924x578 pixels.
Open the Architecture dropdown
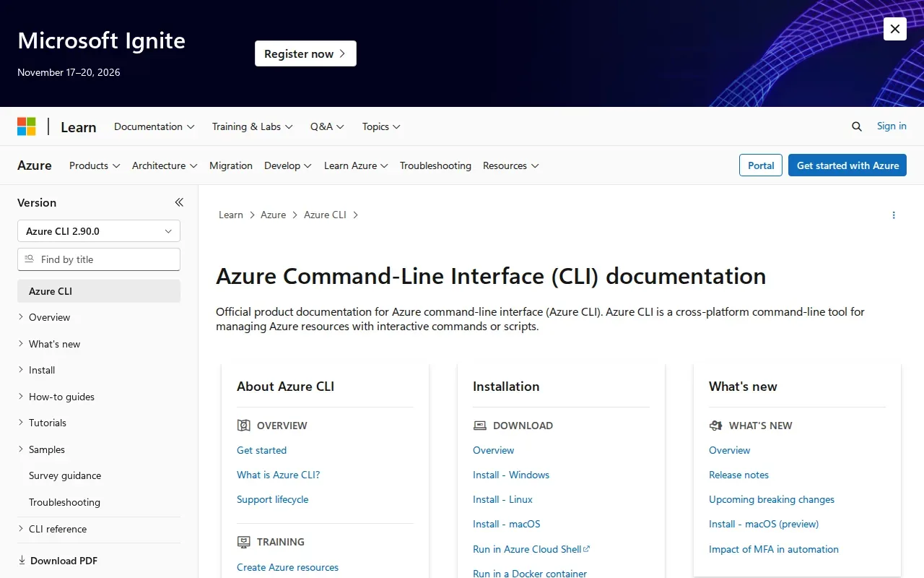tap(165, 165)
